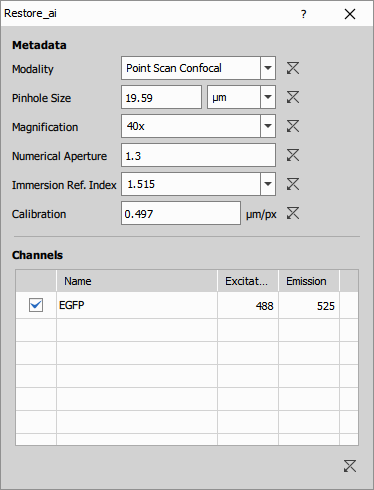The height and width of the screenshot is (490, 374).
Task: Reset the Numerical Aperture value
Action: click(x=293, y=155)
